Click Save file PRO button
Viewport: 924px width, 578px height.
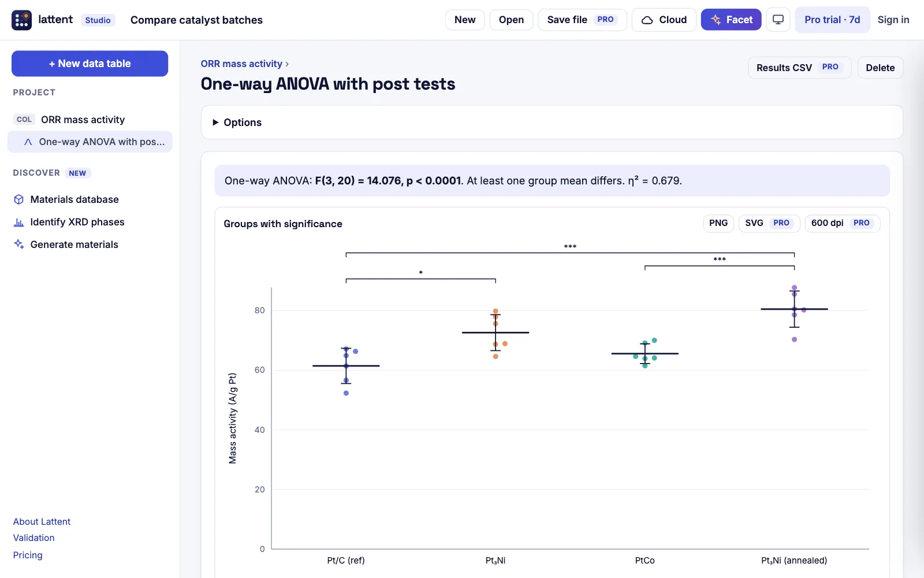tap(582, 20)
